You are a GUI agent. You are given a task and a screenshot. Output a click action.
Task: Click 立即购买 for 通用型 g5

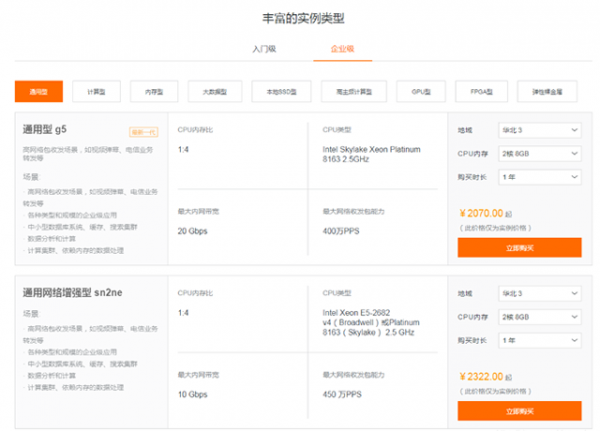(x=518, y=247)
